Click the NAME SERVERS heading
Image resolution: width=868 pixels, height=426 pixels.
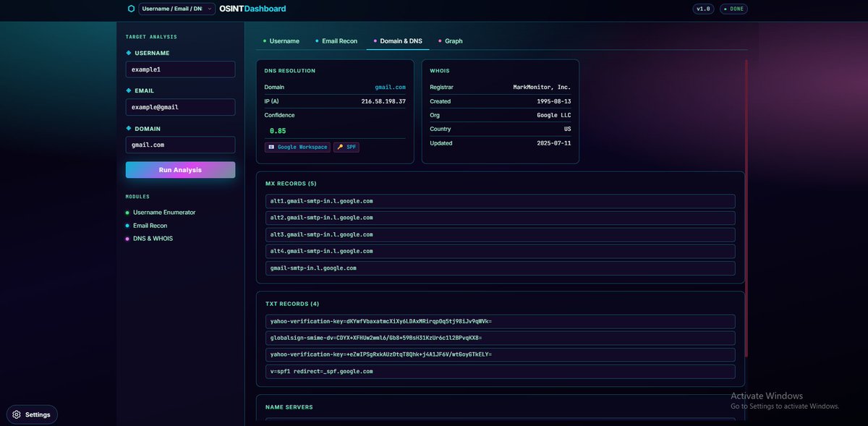pos(289,407)
